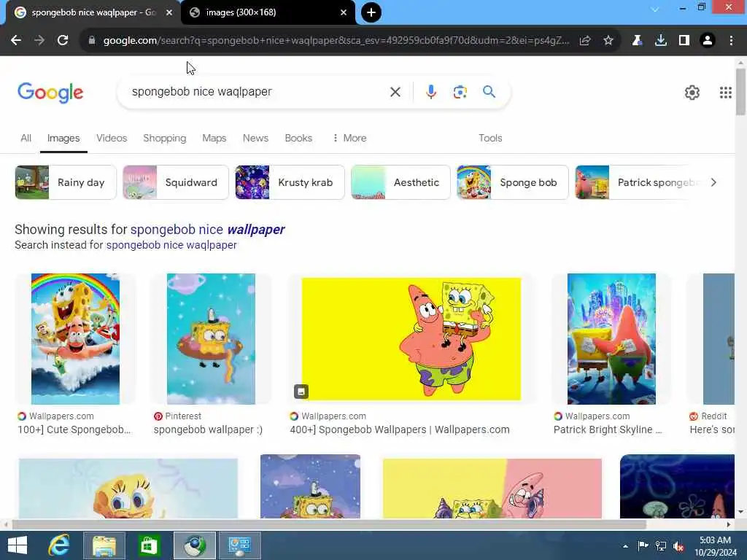Viewport: 747px width, 560px height.
Task: Start voice search with the microphone
Action: coord(430,92)
